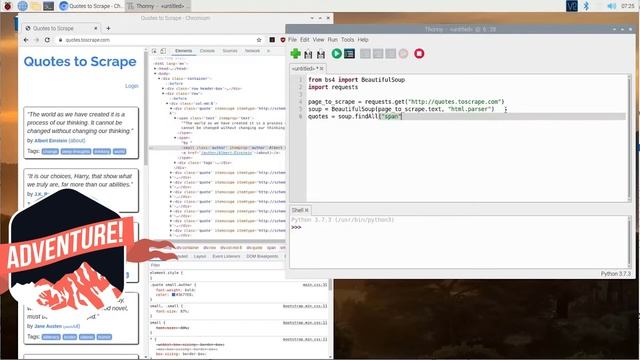Open the DOM Breakpoints pane tab
This screenshot has height=360, width=640.
(262, 256)
